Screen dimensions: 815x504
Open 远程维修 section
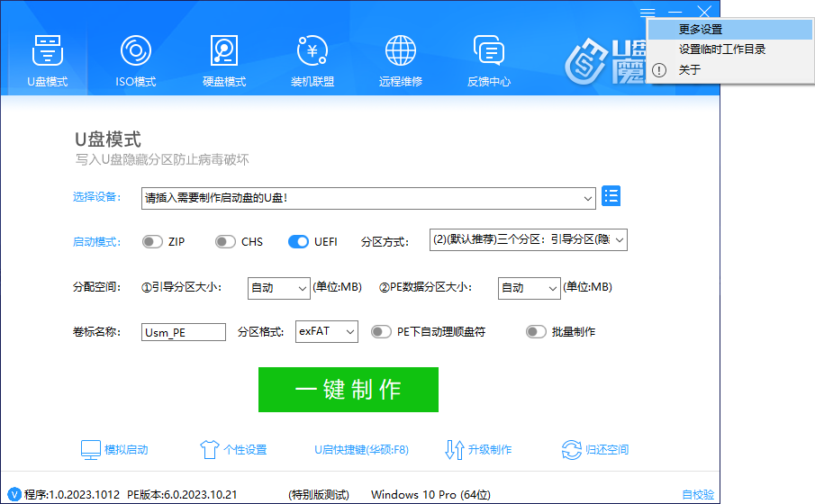400,60
